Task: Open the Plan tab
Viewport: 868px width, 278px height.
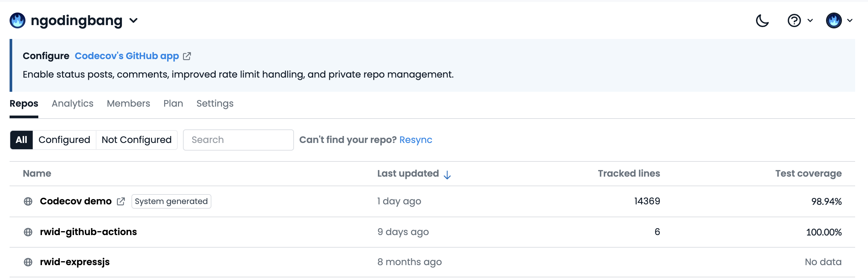Action: click(173, 103)
